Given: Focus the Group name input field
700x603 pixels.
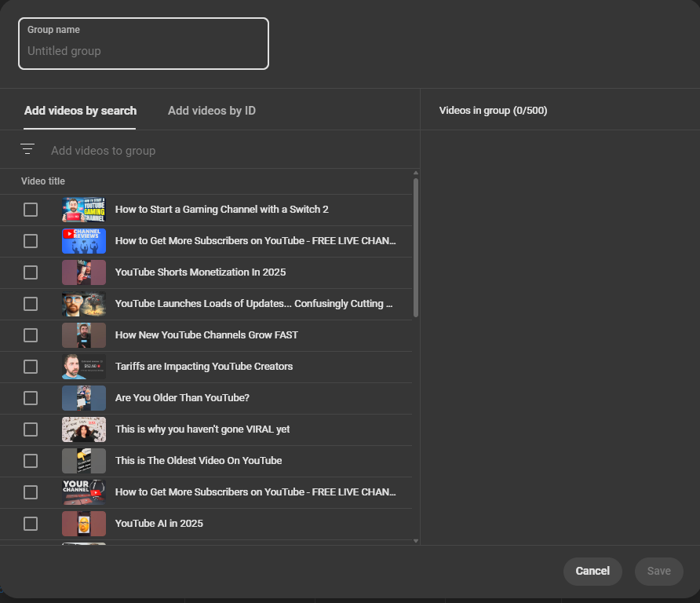Looking at the screenshot, I should pos(144,44).
